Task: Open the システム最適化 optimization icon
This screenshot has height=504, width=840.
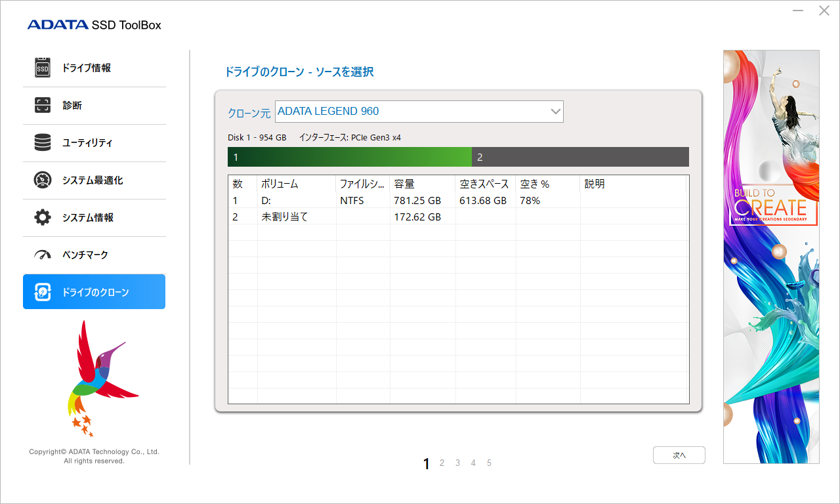Action: (42, 180)
